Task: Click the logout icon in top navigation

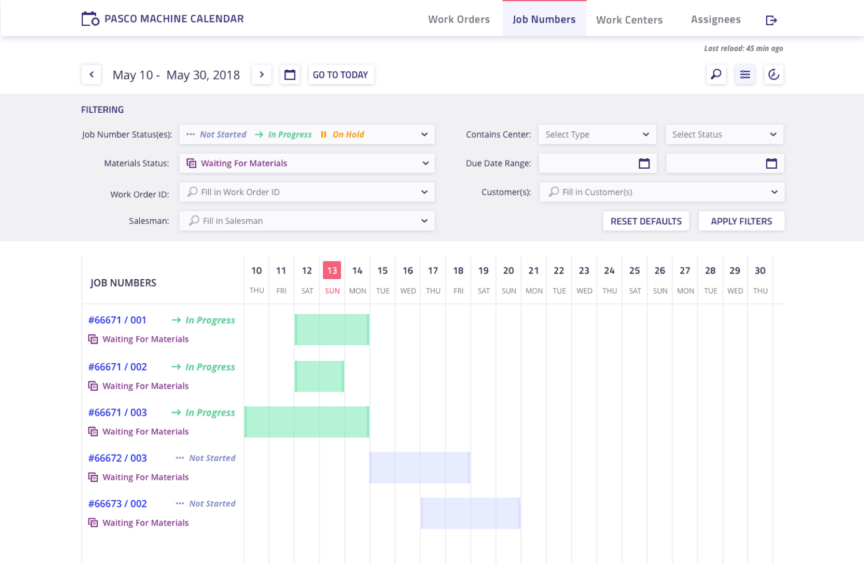Action: 771,20
